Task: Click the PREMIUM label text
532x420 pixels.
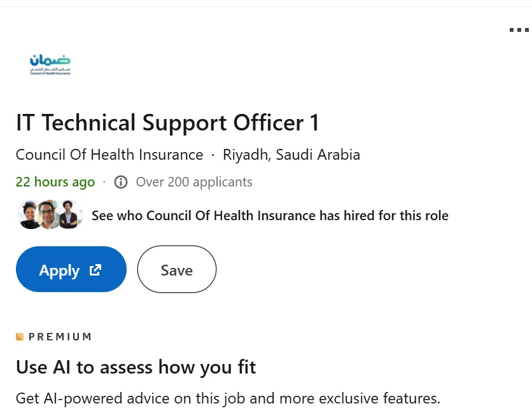Action: point(60,337)
